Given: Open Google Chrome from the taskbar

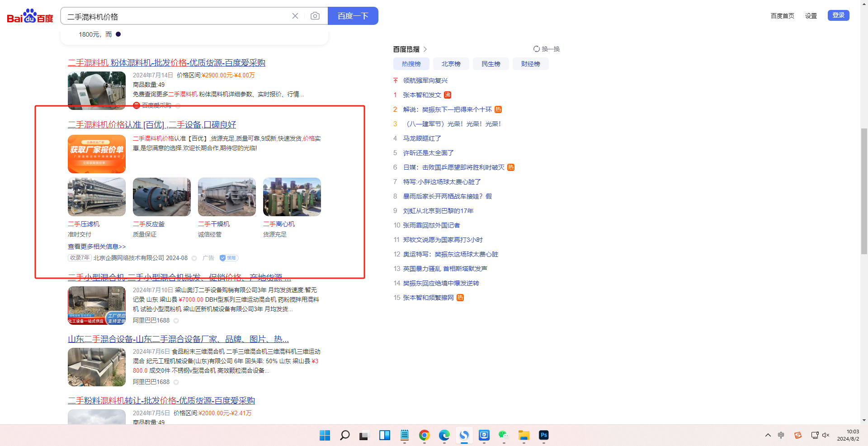Looking at the screenshot, I should (x=424, y=435).
